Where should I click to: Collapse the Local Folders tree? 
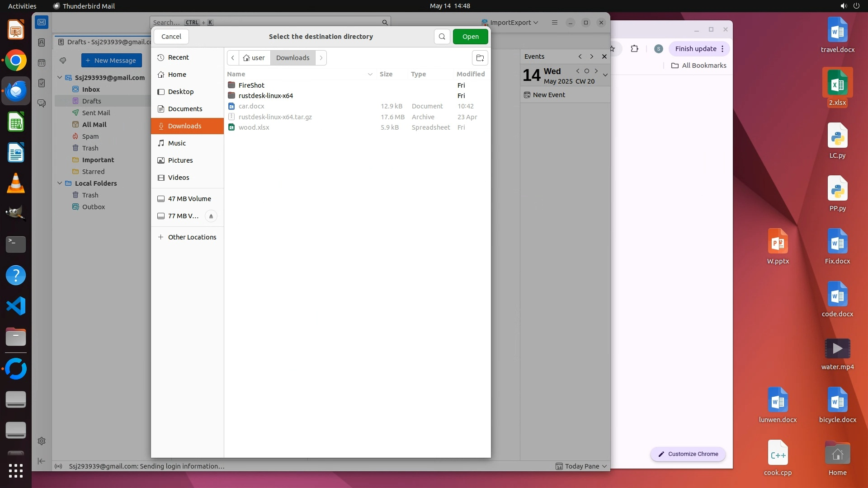point(60,183)
